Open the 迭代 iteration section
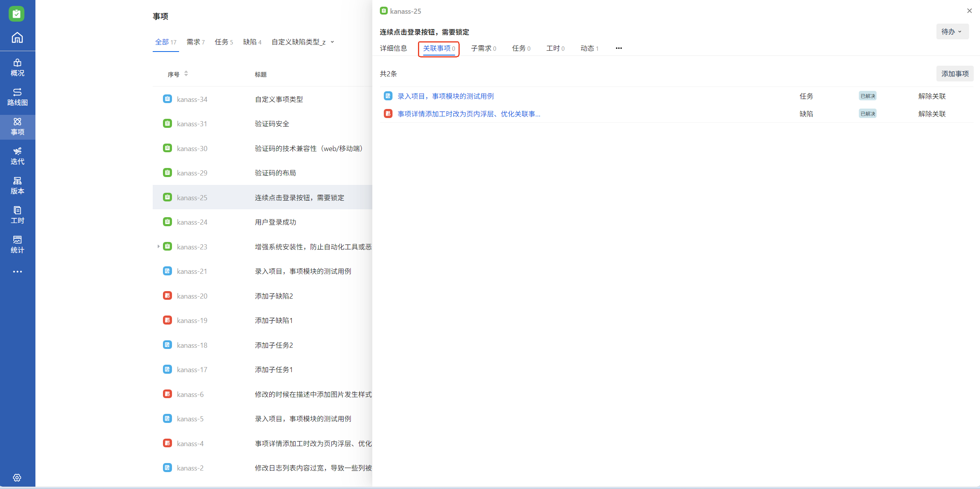Viewport: 980px width, 489px height. pos(17,156)
